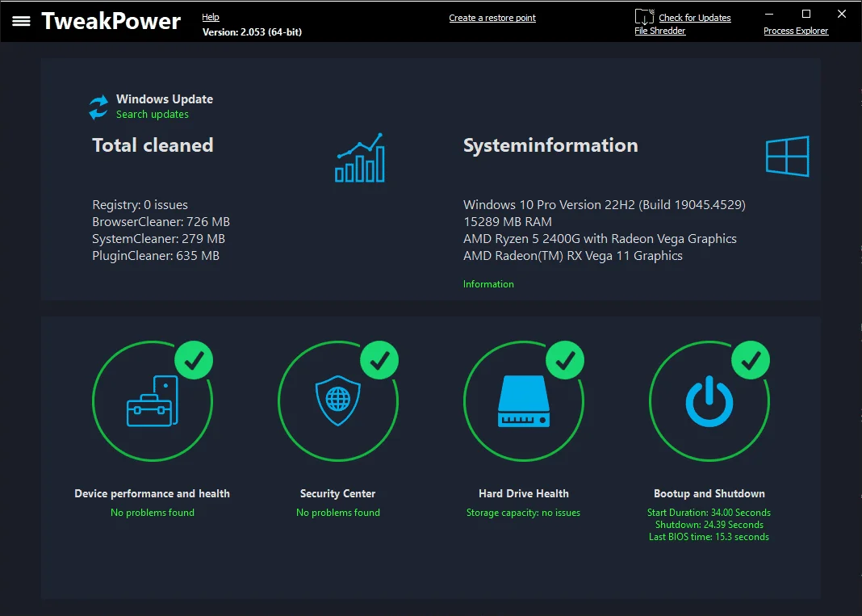The height and width of the screenshot is (616, 862).
Task: Click the Windows Update heading
Action: (x=165, y=99)
